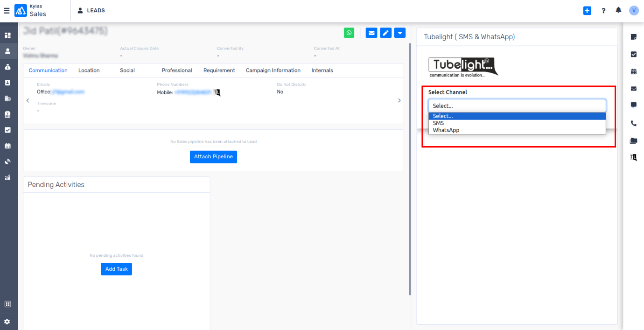Toggle the hamburger navigation menu
The image size is (644, 330).
7,10
